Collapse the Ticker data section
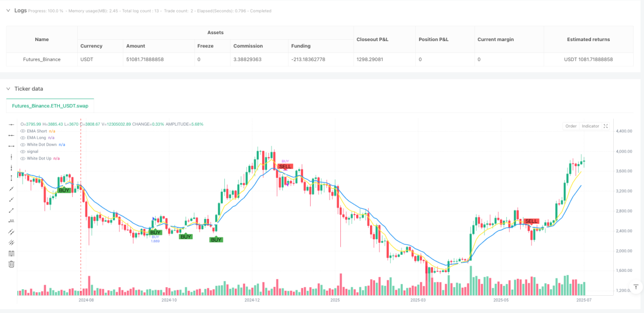 tap(8, 89)
